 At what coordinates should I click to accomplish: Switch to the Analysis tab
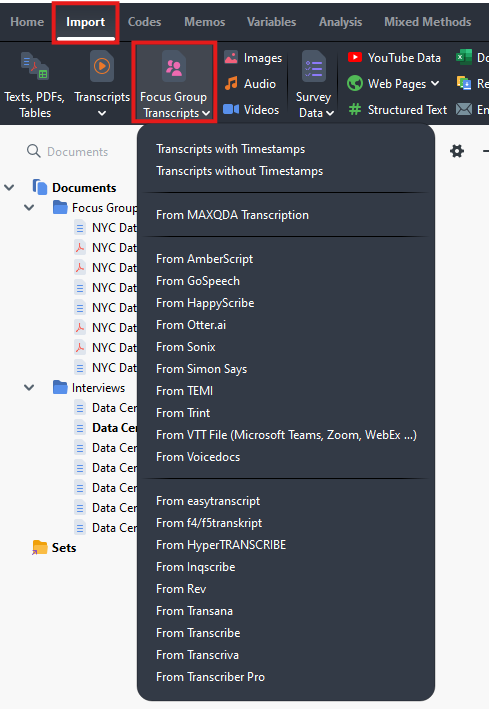click(340, 22)
